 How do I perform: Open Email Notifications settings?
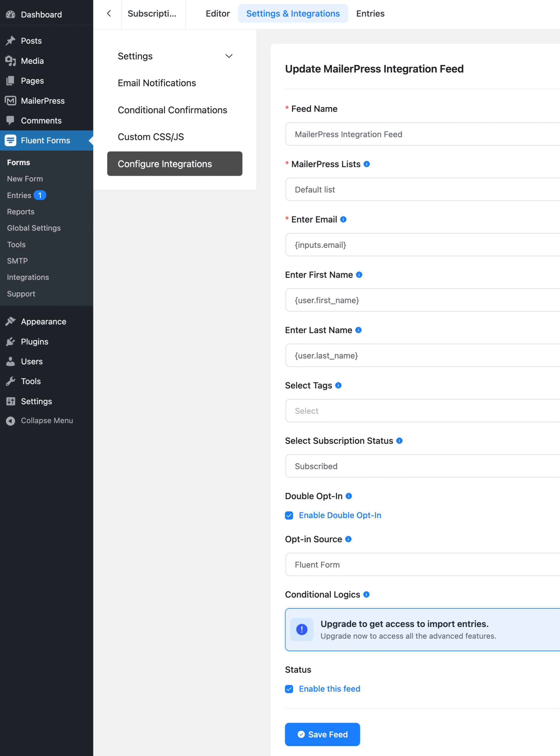157,83
